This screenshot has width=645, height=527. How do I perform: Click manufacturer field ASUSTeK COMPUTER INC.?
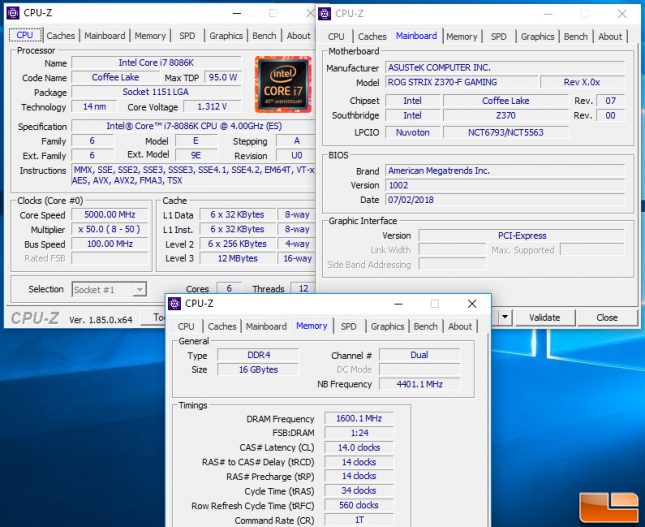point(505,67)
